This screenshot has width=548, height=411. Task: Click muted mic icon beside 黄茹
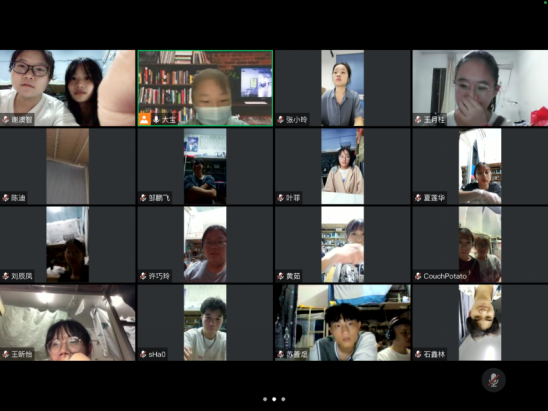tap(281, 276)
